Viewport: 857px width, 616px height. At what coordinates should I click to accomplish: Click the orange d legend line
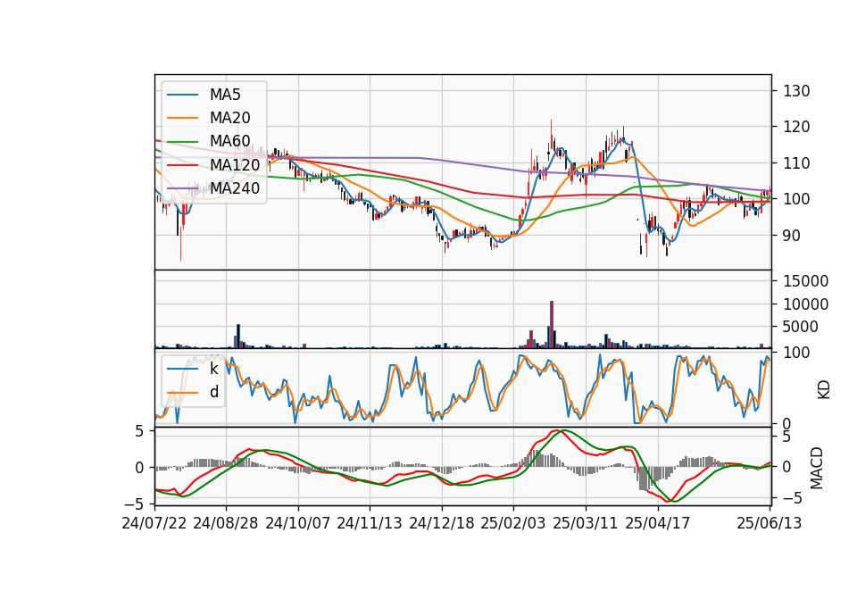click(x=182, y=393)
